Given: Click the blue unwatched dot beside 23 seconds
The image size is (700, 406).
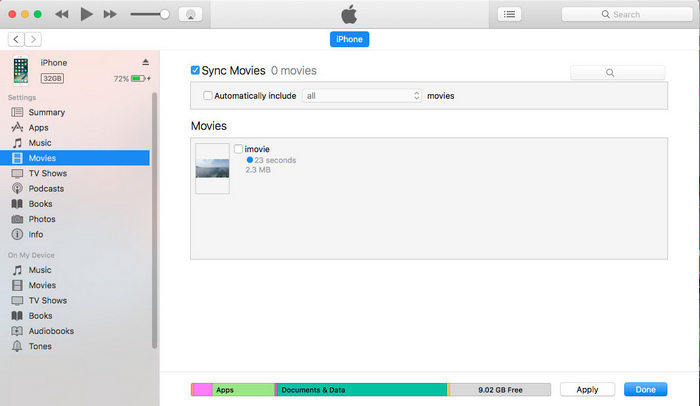Looking at the screenshot, I should click(250, 159).
